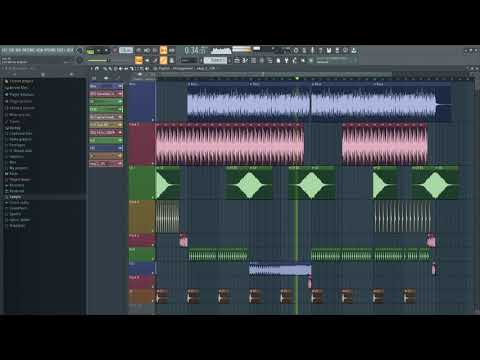The height and width of the screenshot is (360, 480).
Task: Click the question mark help icon
Action: pyautogui.click(x=320, y=51)
